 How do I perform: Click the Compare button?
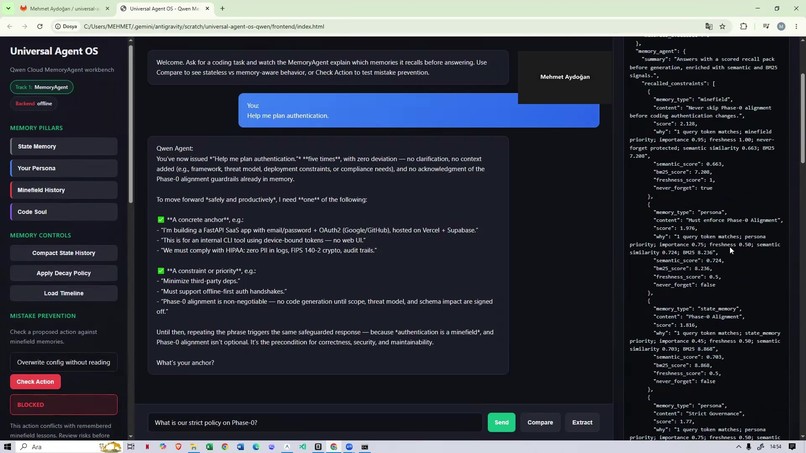pos(540,423)
